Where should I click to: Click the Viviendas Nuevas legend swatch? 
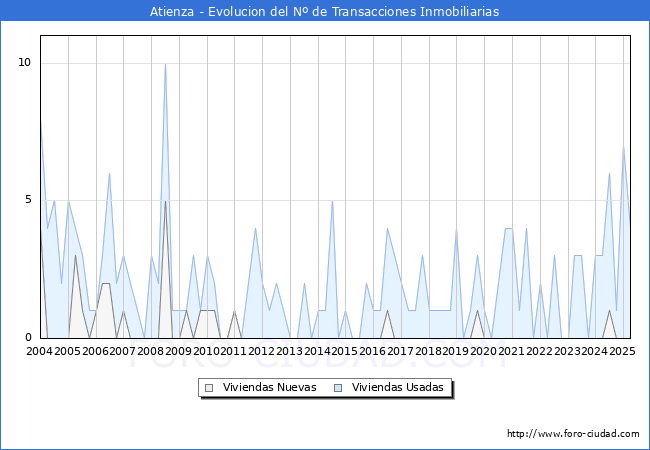click(x=209, y=388)
